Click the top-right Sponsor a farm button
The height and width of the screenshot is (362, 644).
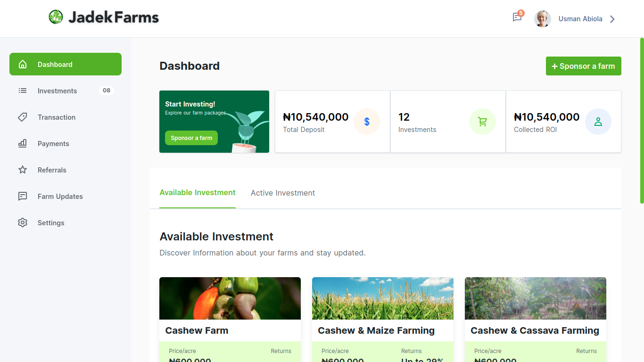(583, 66)
